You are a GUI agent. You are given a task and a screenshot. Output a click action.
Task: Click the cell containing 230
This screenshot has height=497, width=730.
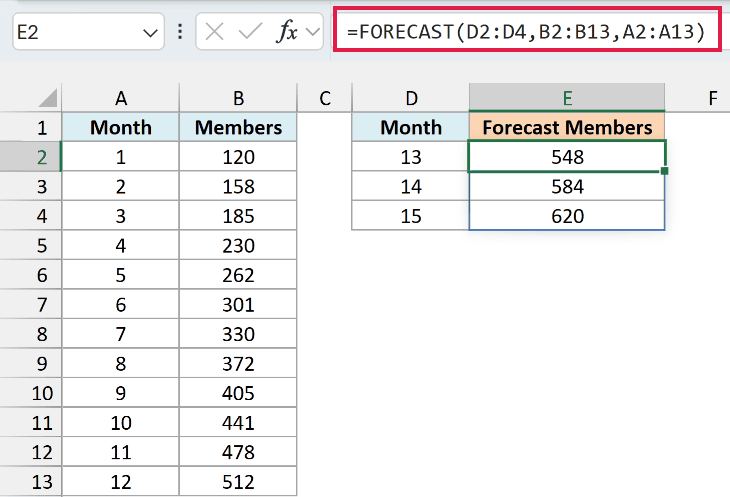(238, 245)
